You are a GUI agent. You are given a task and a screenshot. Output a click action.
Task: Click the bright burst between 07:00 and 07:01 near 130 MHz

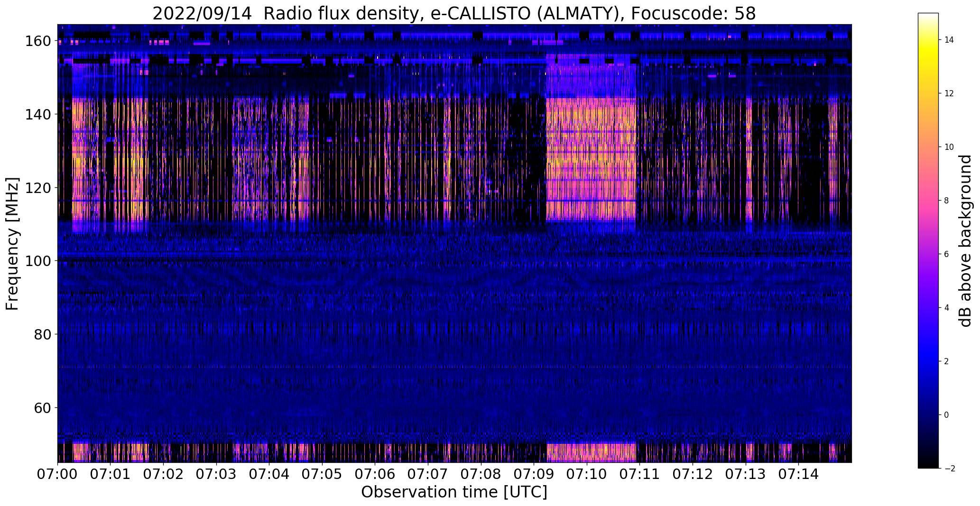(x=78, y=159)
